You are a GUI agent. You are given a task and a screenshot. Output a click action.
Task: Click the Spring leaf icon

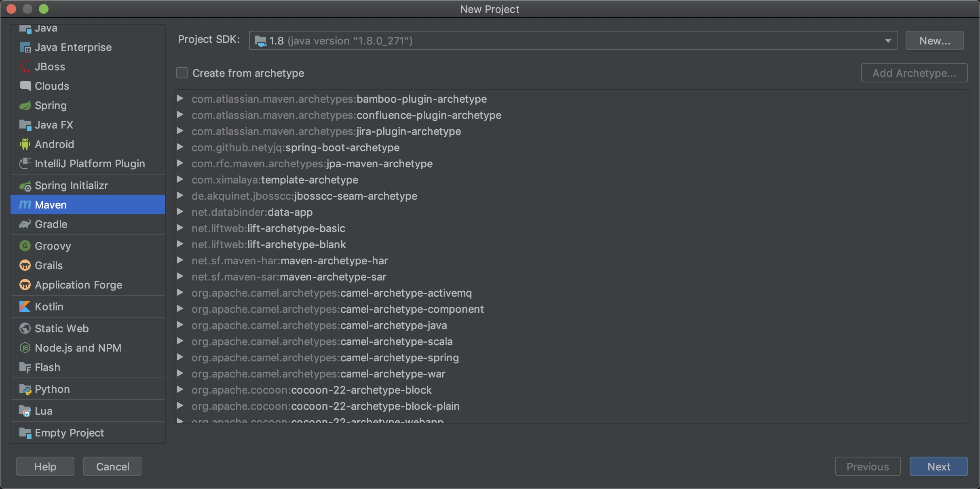(x=25, y=105)
